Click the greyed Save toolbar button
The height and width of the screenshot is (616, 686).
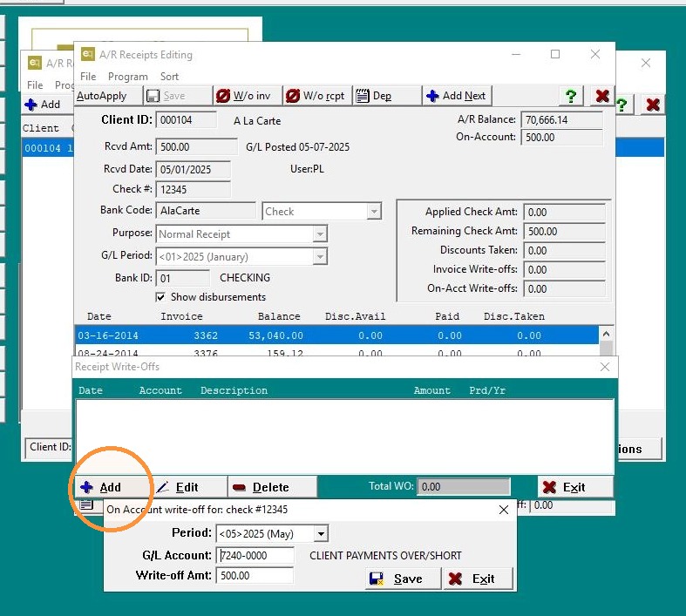coord(178,96)
